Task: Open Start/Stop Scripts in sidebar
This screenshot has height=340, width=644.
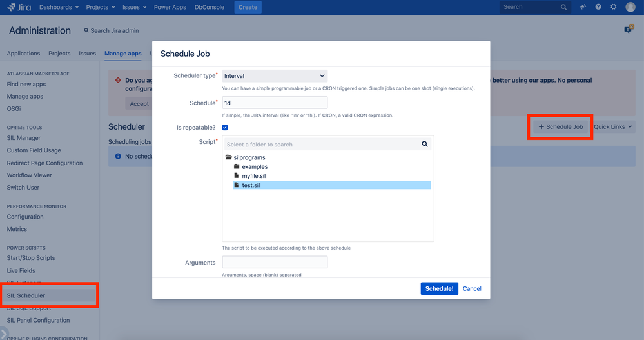Action: point(31,258)
